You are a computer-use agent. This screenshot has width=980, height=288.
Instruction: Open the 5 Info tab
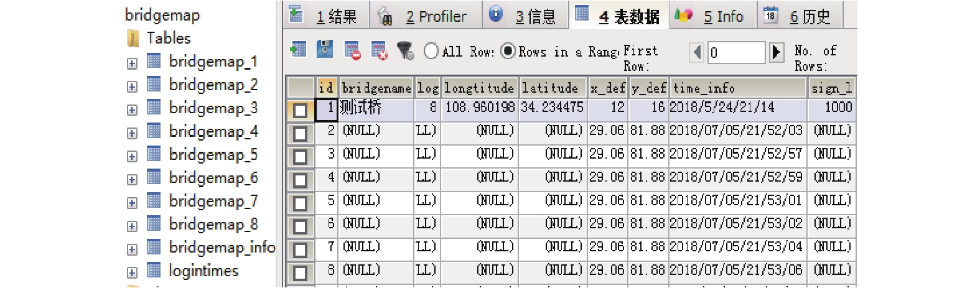coord(713,16)
